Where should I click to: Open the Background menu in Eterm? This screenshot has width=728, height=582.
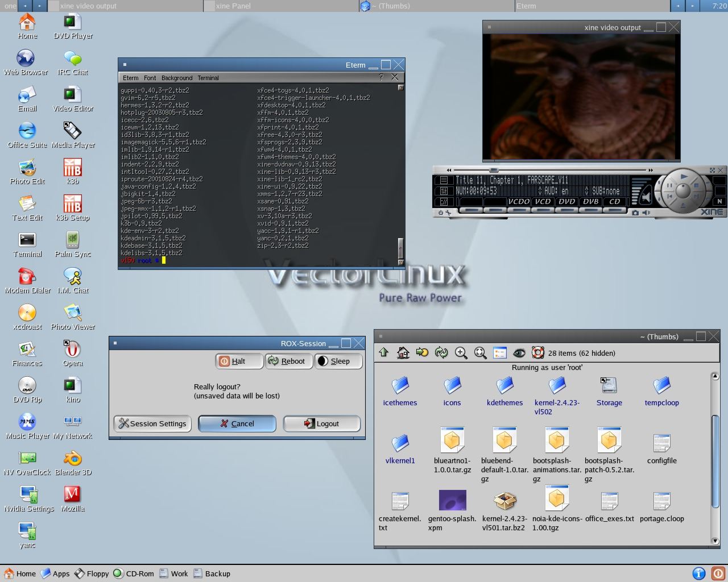coord(176,78)
